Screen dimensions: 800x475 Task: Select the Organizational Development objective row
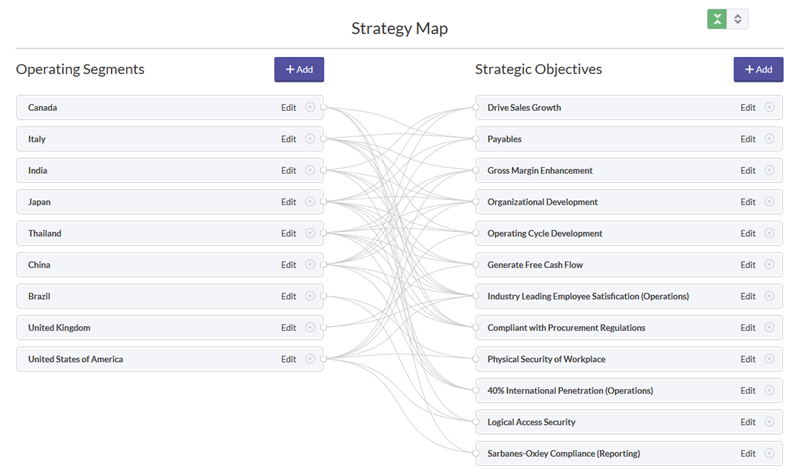click(629, 202)
